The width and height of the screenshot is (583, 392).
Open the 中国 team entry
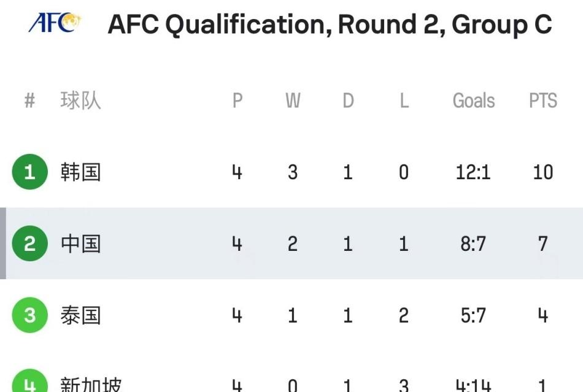(80, 244)
